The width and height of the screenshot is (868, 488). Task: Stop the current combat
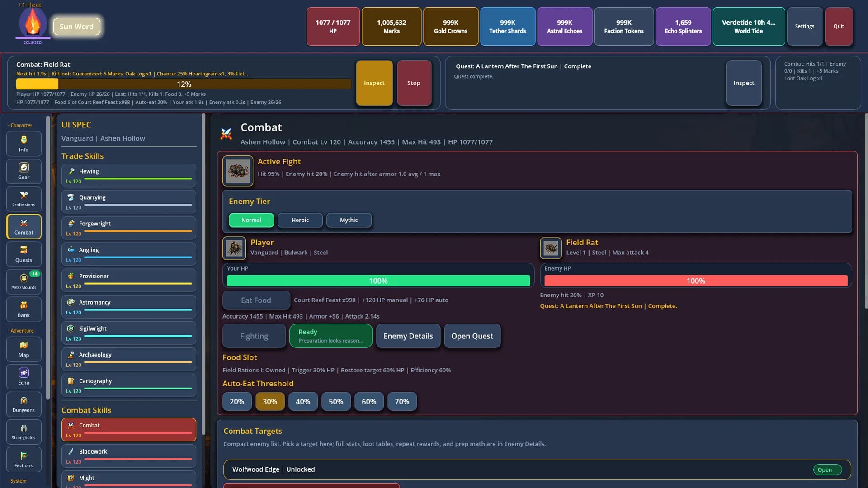[x=414, y=83]
